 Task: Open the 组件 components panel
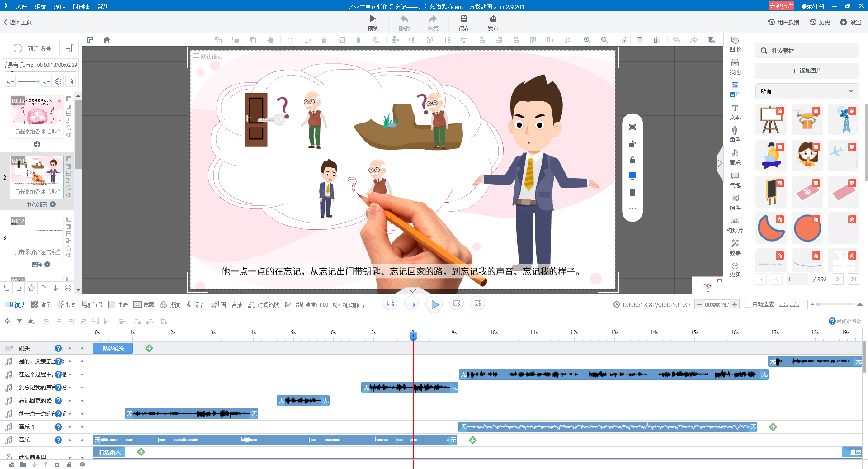[735, 202]
